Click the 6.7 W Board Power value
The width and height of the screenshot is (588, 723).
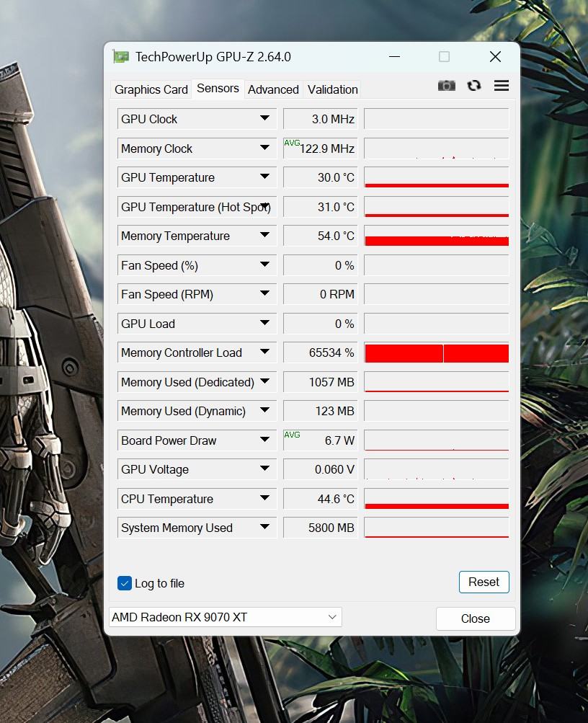point(320,440)
